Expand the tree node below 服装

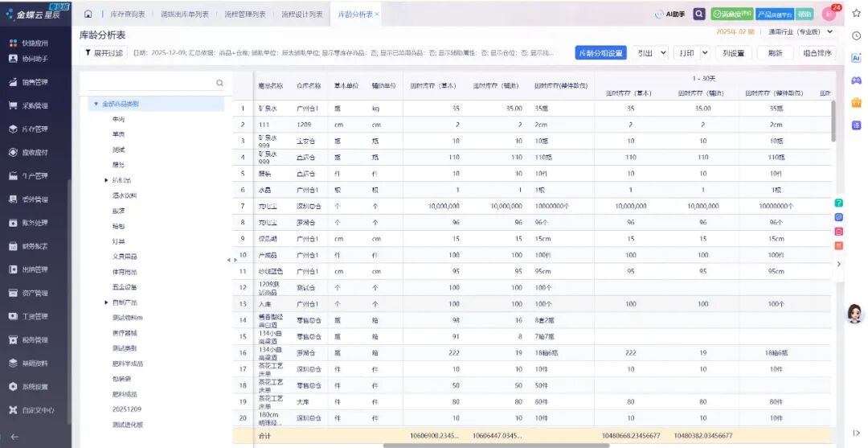[106, 180]
